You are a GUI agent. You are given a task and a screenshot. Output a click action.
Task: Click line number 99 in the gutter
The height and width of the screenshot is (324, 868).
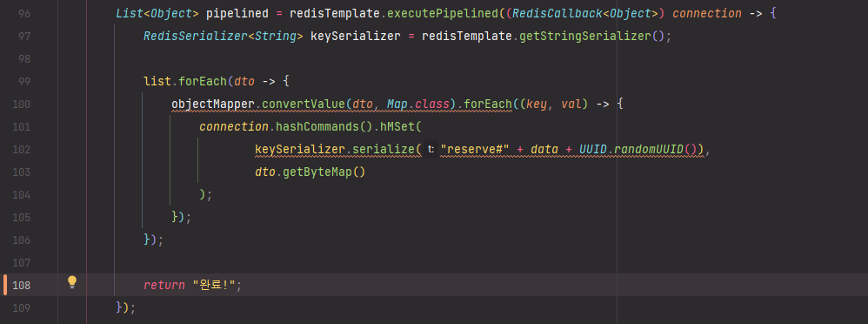point(23,82)
